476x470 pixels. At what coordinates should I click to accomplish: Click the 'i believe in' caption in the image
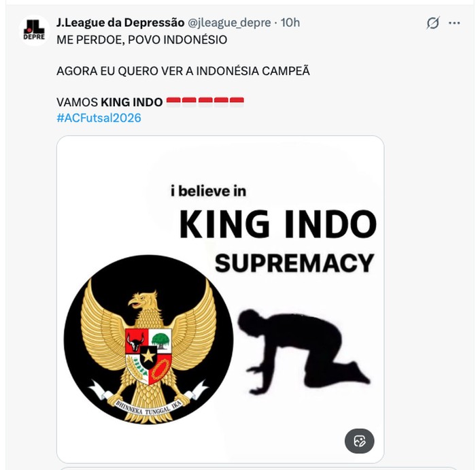coord(208,191)
